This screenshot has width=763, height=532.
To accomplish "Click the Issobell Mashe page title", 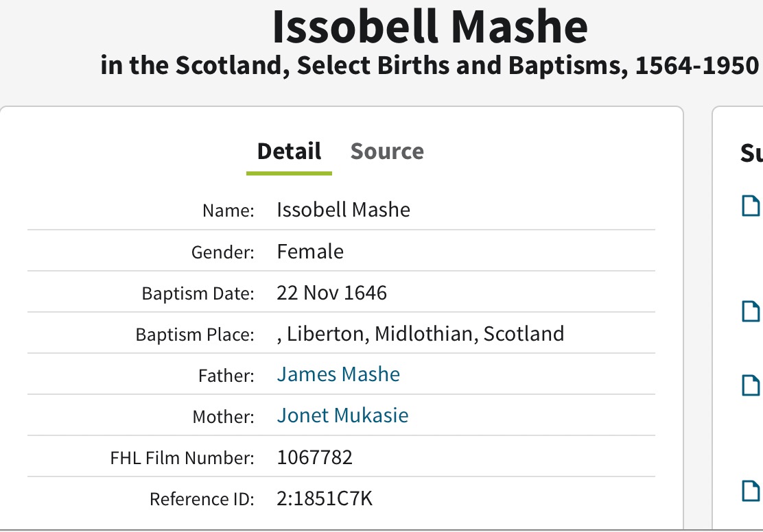I will 430,27.
